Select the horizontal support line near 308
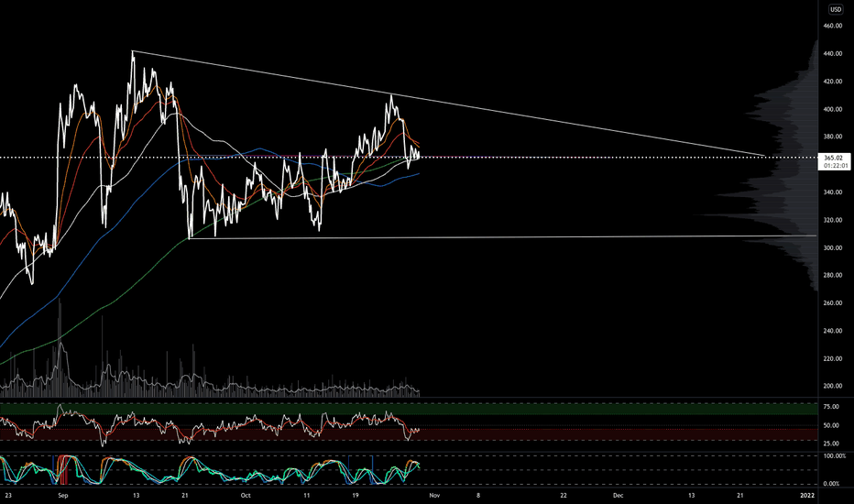854x504 pixels. click(502, 237)
